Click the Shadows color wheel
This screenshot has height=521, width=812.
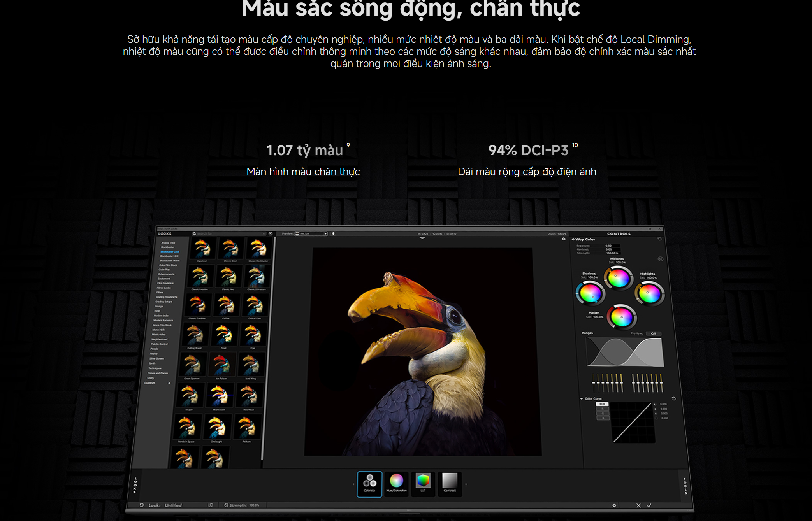pos(590,293)
